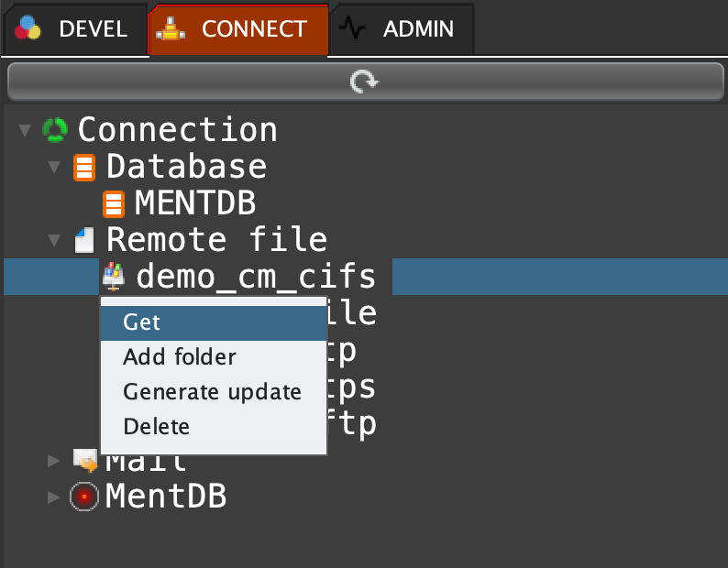Click the red MentDB node icon
The width and height of the screenshot is (728, 568).
coord(84,497)
